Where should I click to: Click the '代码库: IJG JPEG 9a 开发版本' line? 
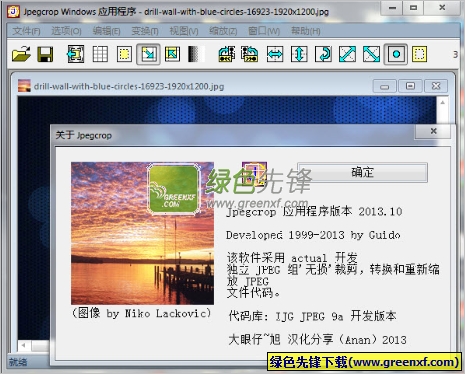(312, 316)
